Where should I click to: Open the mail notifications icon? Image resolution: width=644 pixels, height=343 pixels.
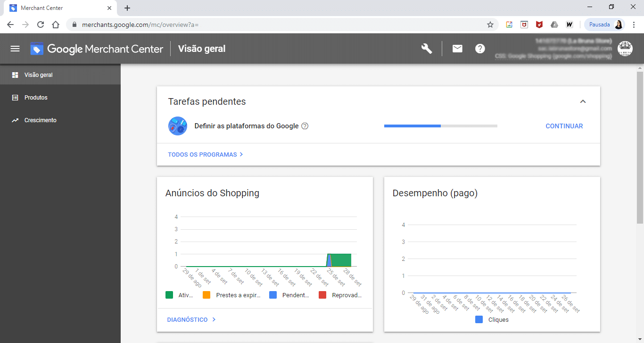coord(457,49)
